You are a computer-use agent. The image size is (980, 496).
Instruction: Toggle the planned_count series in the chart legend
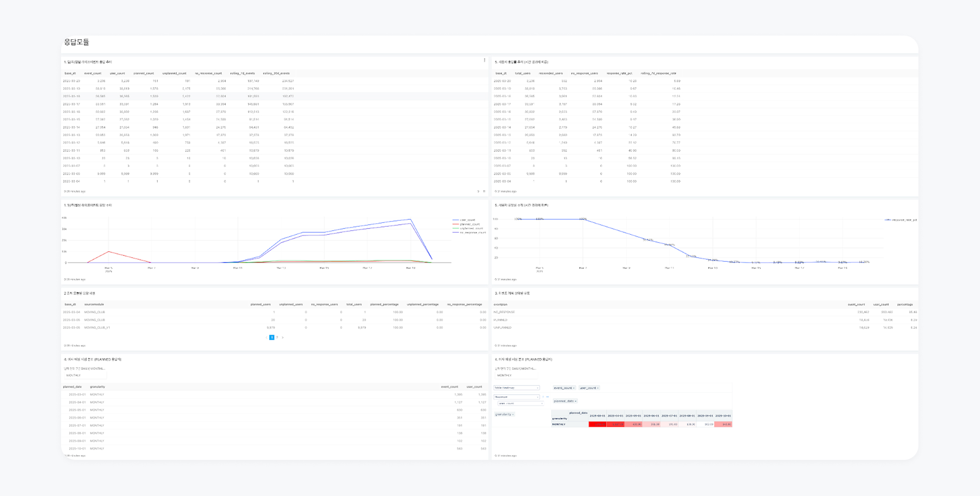point(466,224)
